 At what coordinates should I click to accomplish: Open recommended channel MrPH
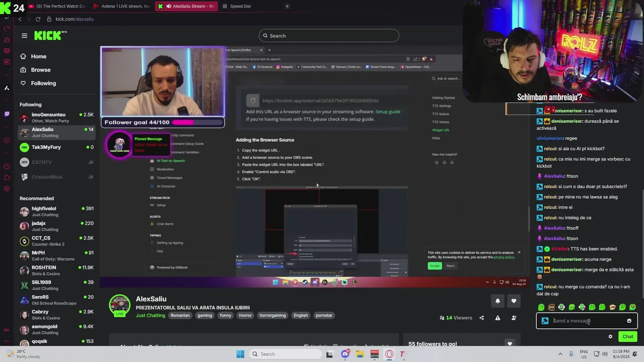click(x=56, y=256)
